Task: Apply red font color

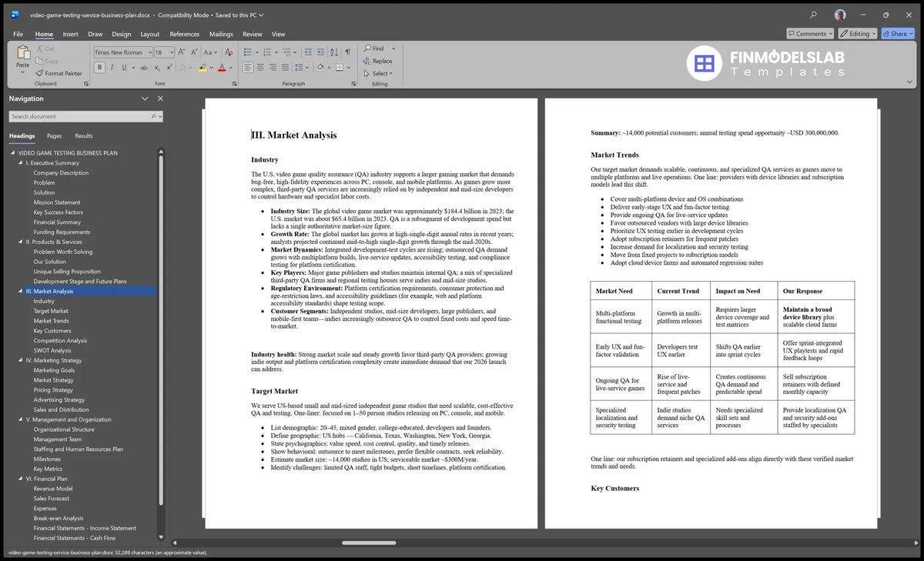Action: coord(221,68)
